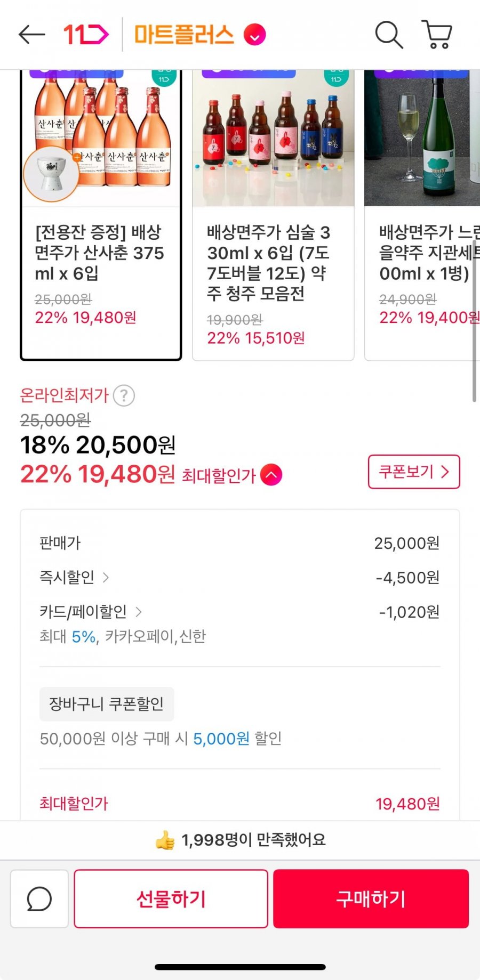The image size is (480, 980).
Task: Expand the 즉시할인 discount details
Action: tap(105, 577)
